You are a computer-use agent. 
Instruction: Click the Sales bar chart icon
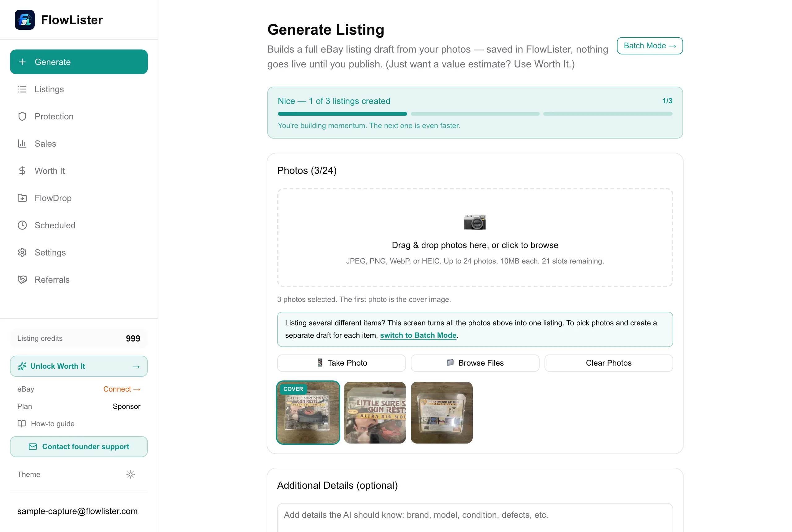point(22,144)
